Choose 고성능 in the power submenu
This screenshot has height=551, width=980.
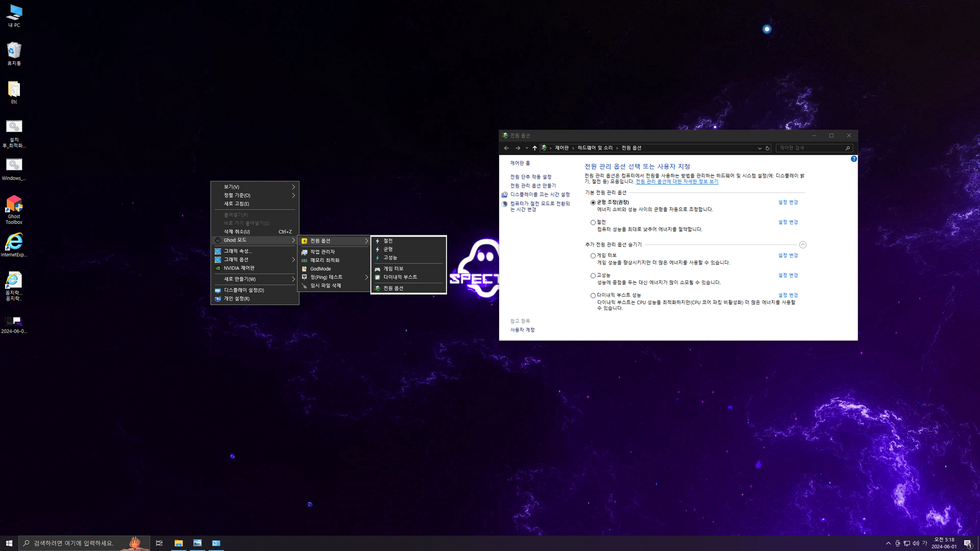point(390,258)
